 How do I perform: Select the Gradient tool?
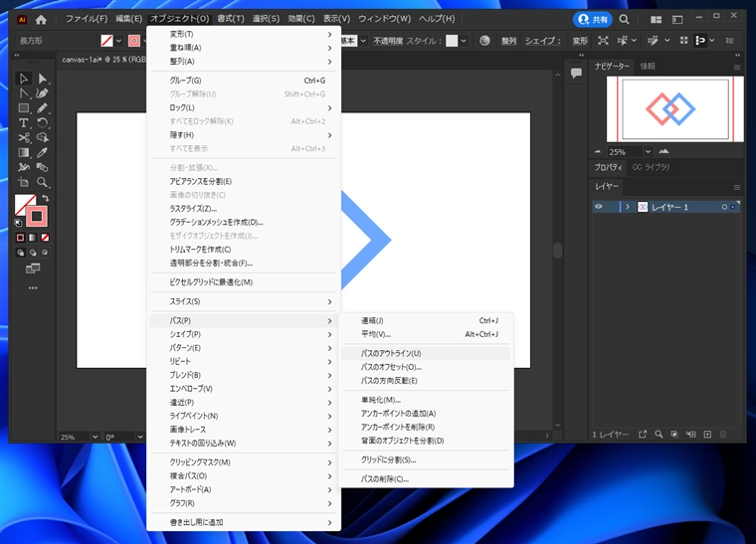tap(23, 153)
